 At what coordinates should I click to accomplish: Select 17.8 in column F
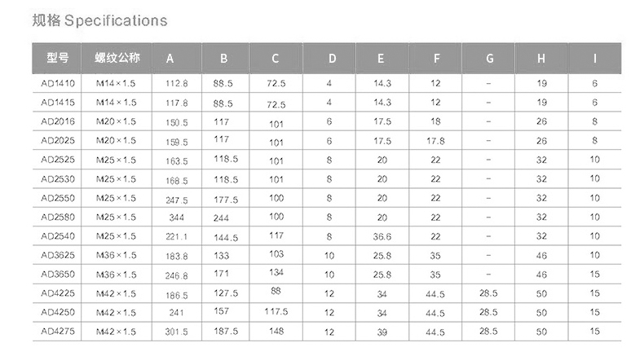(x=436, y=141)
